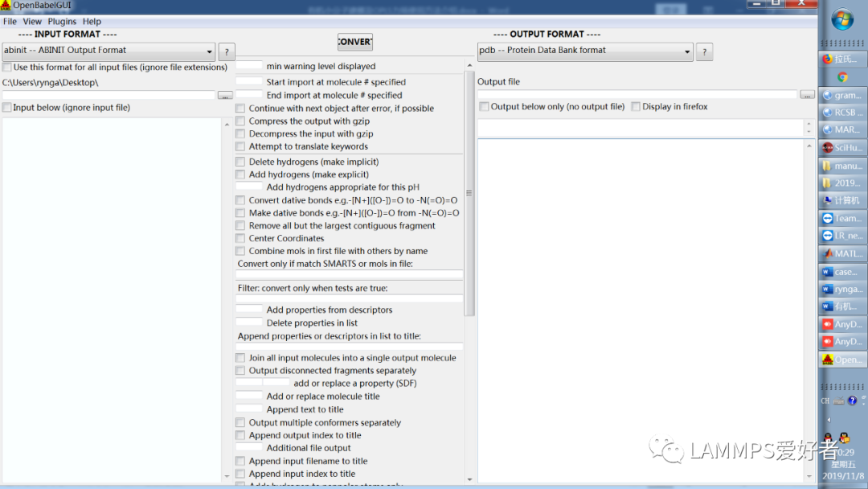Check 'Delete hydrogens (make implicit)'
Viewport: 868px width, 489px height.
(240, 162)
